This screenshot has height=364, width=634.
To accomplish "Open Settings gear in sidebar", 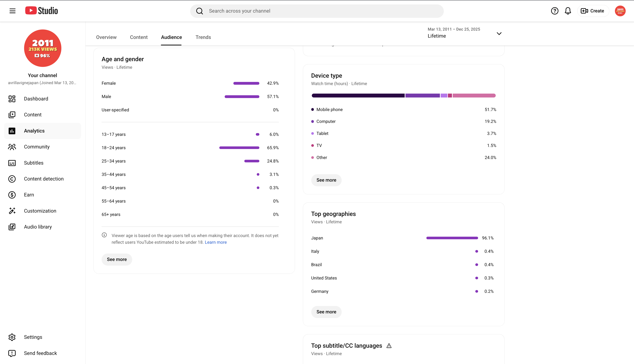I will 42,337.
